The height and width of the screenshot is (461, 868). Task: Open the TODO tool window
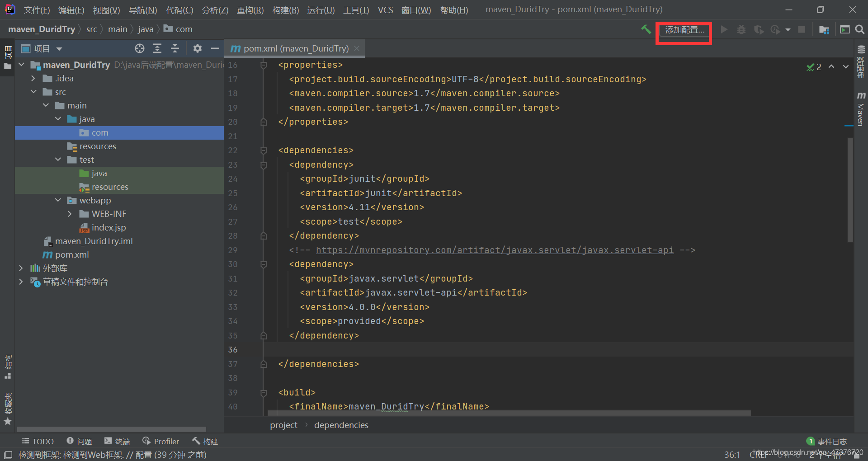(x=38, y=441)
